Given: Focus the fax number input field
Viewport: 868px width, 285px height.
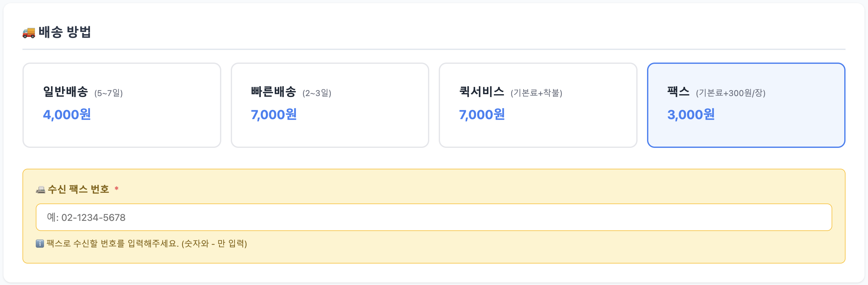Looking at the screenshot, I should [x=434, y=217].
